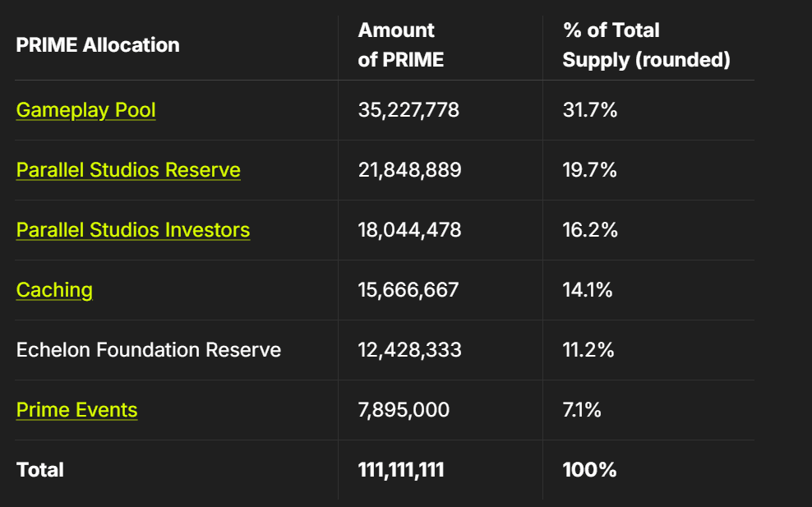Select the 14.1% percentage cell
This screenshot has height=507, width=812.
(588, 290)
